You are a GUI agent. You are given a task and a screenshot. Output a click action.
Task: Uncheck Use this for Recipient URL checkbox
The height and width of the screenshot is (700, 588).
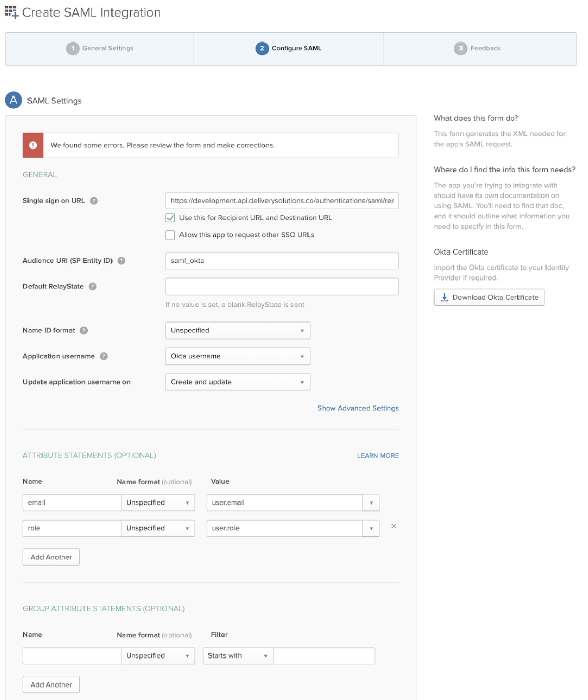pyautogui.click(x=170, y=218)
